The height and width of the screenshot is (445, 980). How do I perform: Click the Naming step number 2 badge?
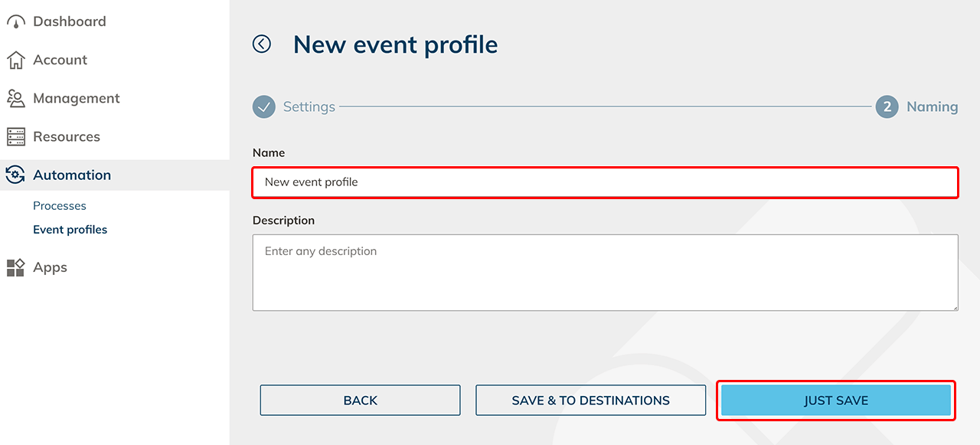887,107
